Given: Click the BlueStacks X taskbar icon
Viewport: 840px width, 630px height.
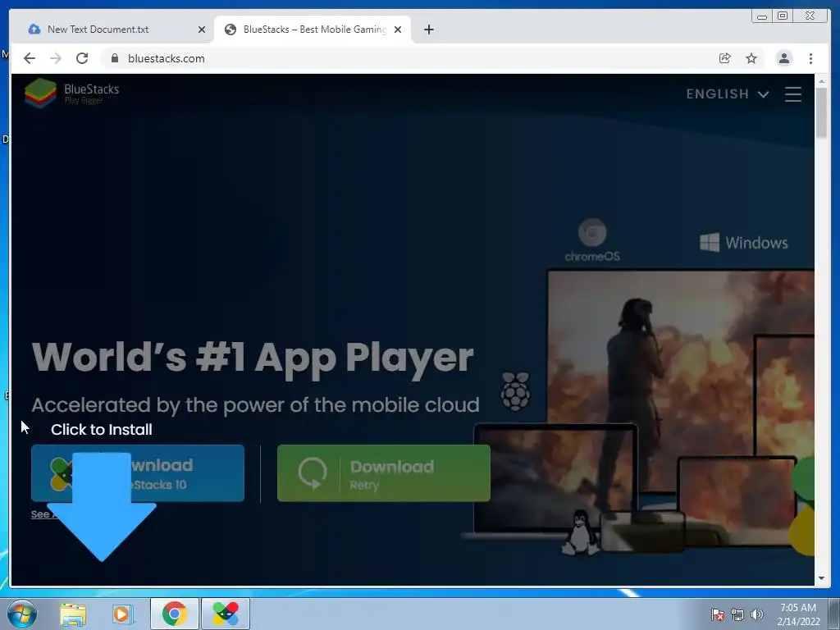Looking at the screenshot, I should point(226,614).
